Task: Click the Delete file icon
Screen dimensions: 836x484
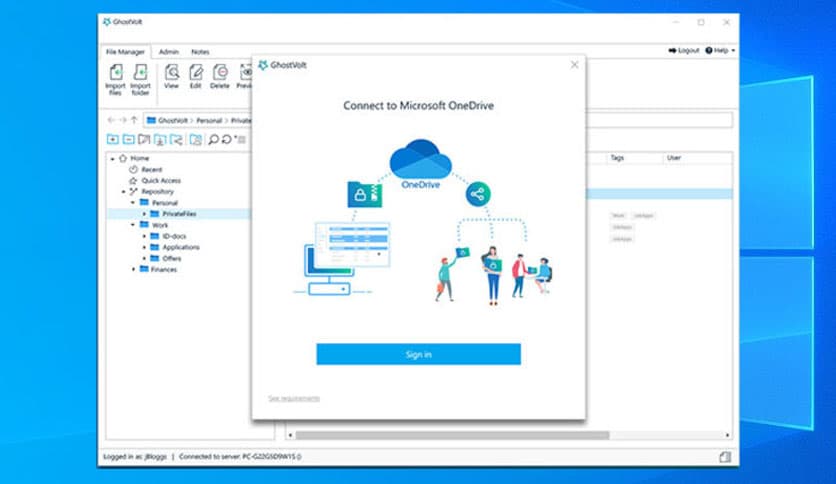Action: coord(220,72)
